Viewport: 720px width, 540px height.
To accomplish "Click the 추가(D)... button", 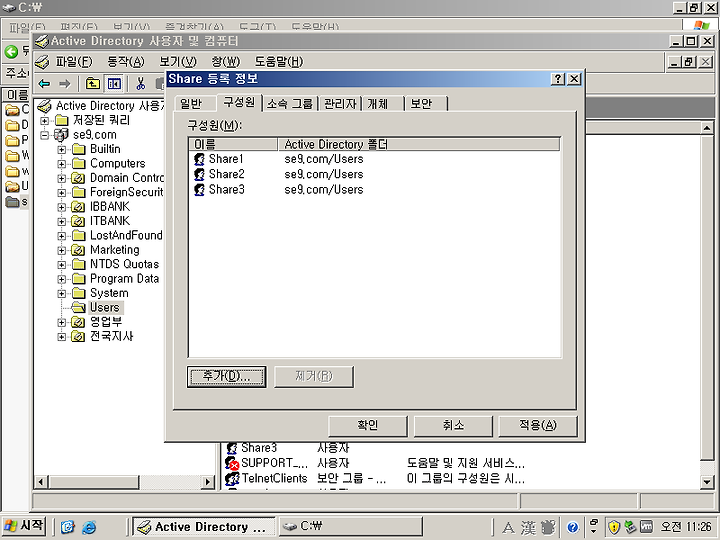I will tap(226, 377).
